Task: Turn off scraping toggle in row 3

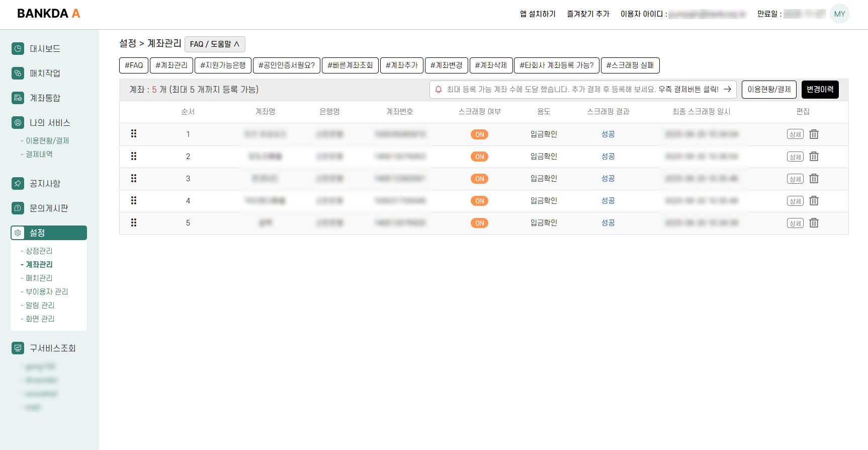Action: click(x=479, y=179)
